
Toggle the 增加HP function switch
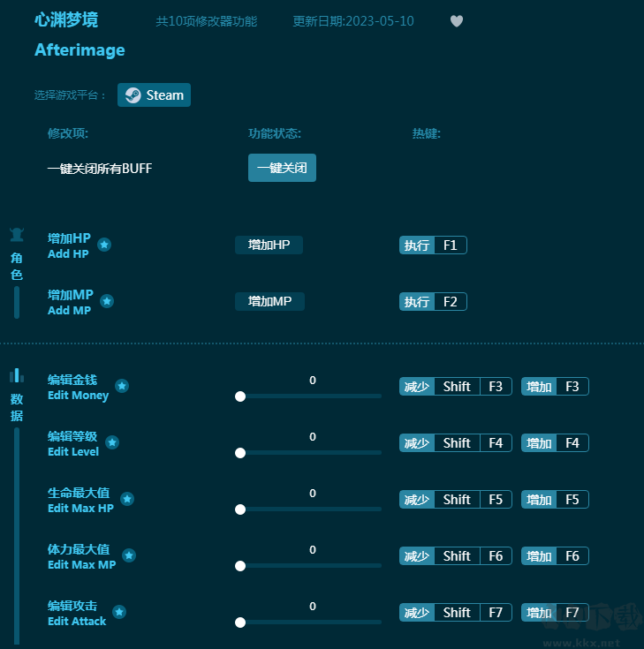(269, 245)
